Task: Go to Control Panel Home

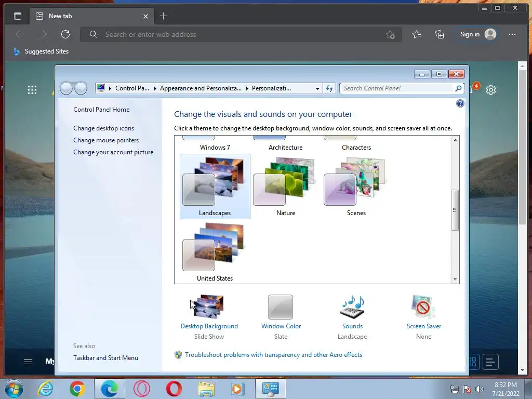Action: click(x=101, y=110)
